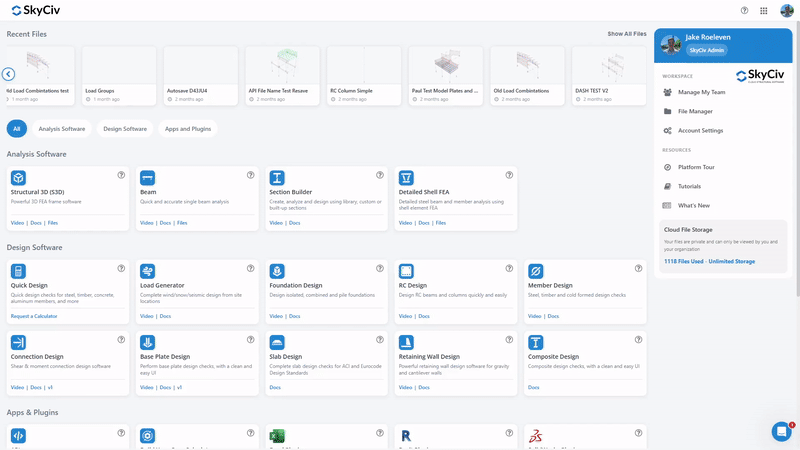Click help icon on Beam card
800x450 pixels.
point(251,175)
